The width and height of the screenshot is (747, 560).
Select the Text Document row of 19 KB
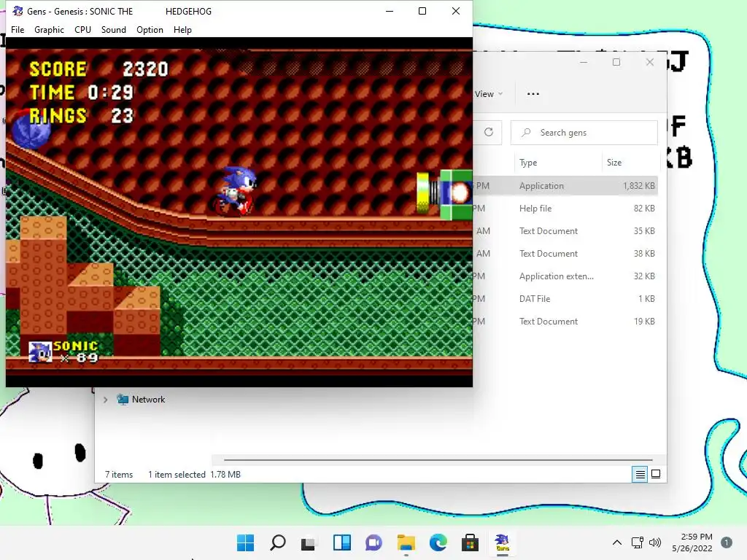[x=565, y=322]
